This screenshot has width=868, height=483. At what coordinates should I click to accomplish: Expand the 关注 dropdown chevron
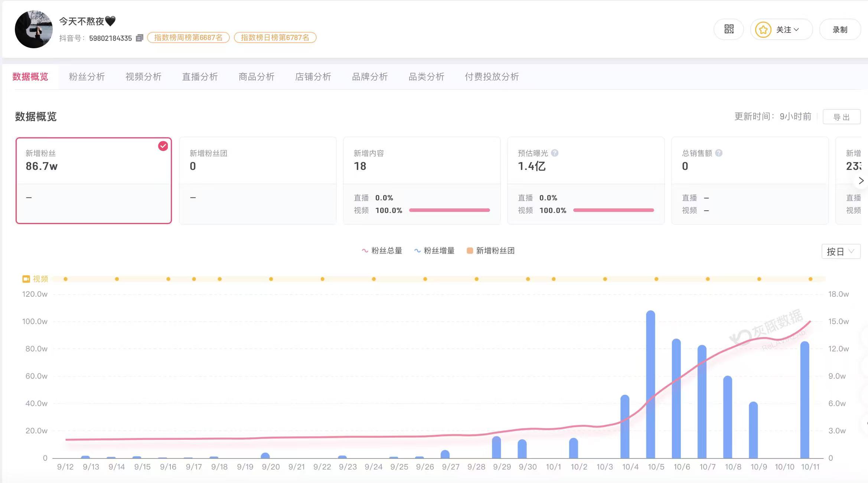[x=796, y=30]
